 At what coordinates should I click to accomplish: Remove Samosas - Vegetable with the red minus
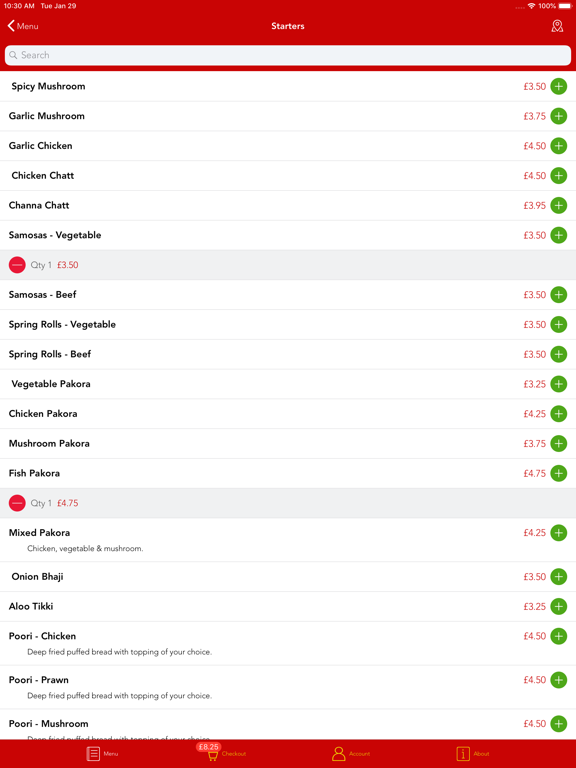pyautogui.click(x=17, y=265)
